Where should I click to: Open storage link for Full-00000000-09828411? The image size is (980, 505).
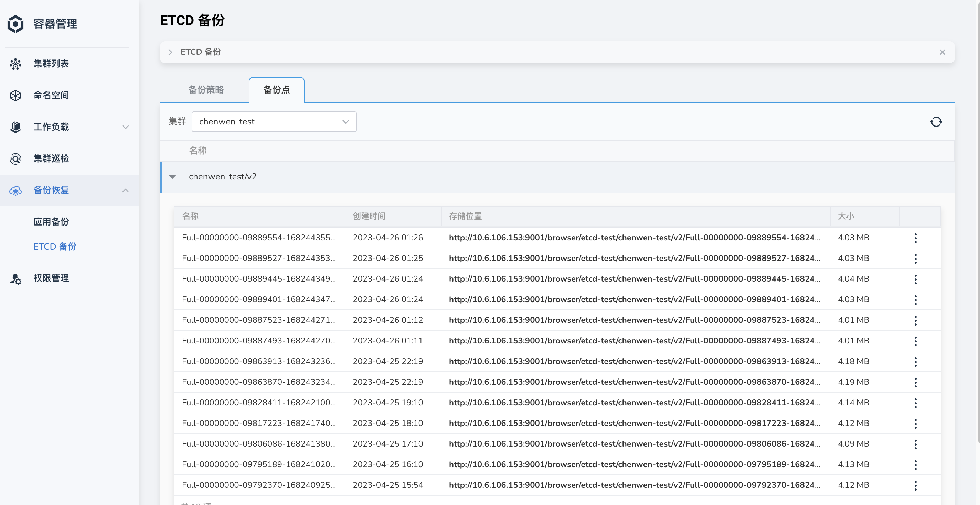point(634,403)
